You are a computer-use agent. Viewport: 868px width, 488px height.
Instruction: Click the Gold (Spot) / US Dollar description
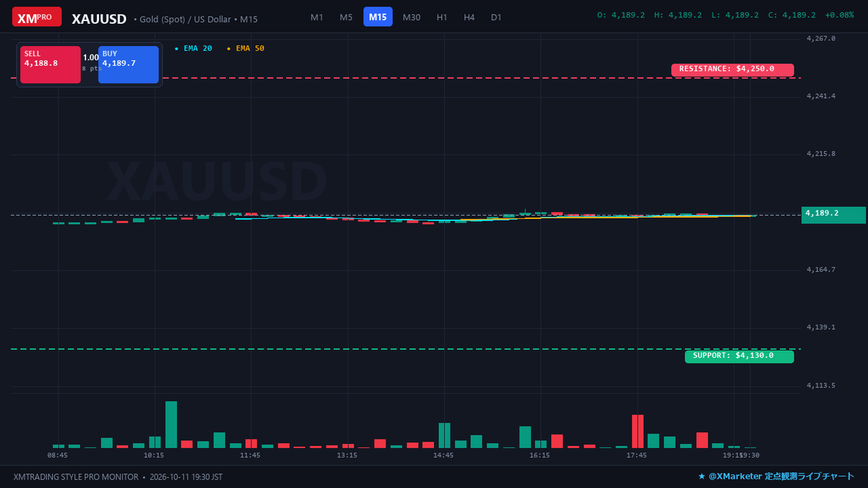pos(196,19)
